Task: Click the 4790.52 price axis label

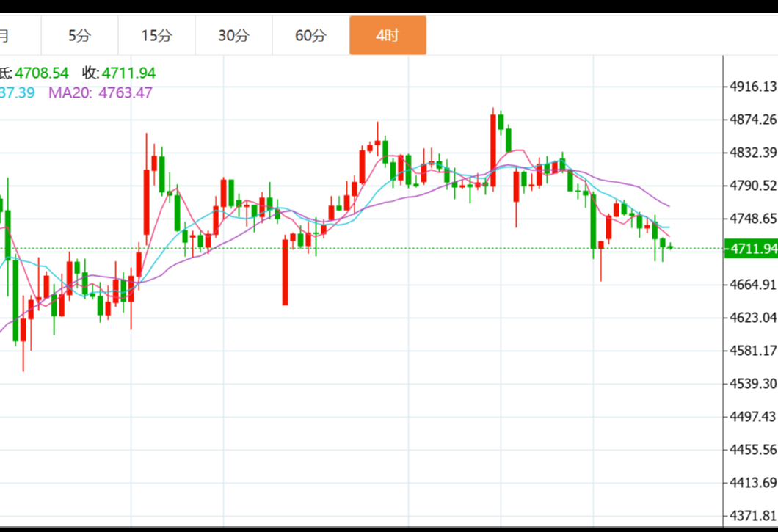Action: pos(752,186)
